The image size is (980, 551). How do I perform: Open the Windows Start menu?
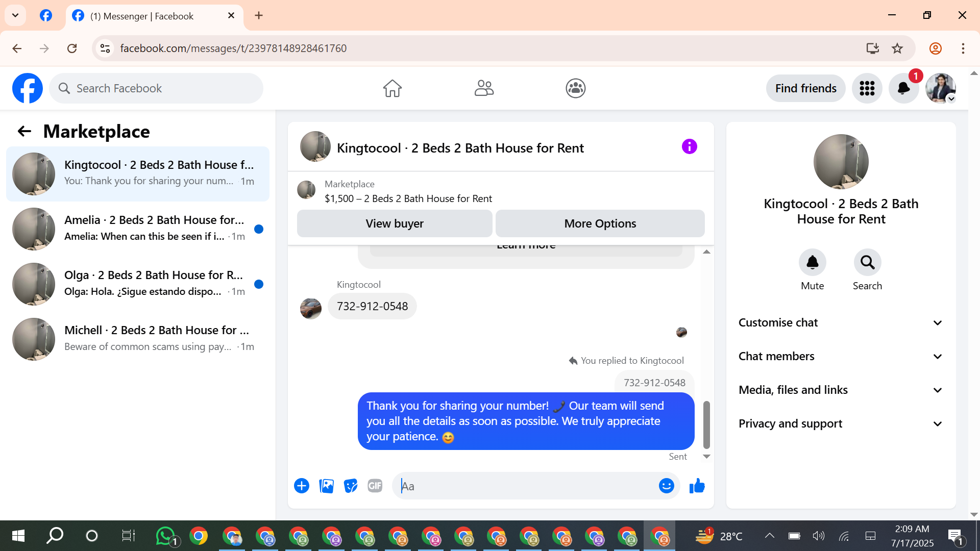click(x=18, y=536)
